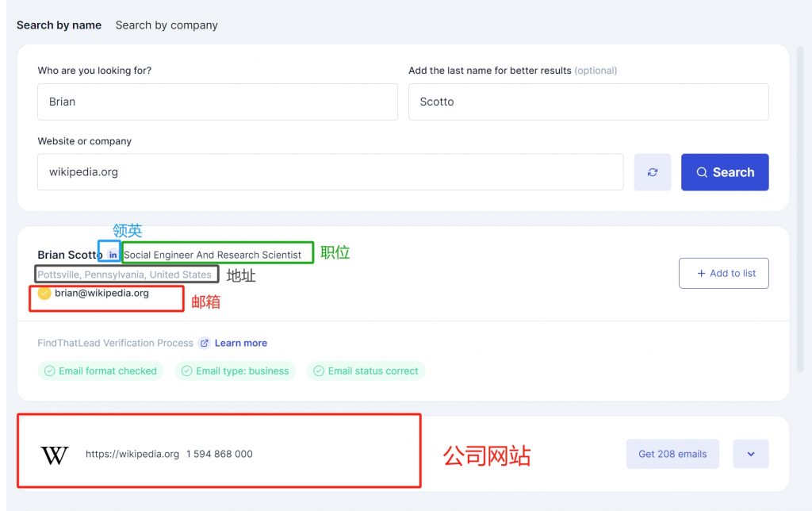Viewport: 812px width, 511px height.
Task: Select the email brian@wikipedia.org
Action: (x=102, y=293)
